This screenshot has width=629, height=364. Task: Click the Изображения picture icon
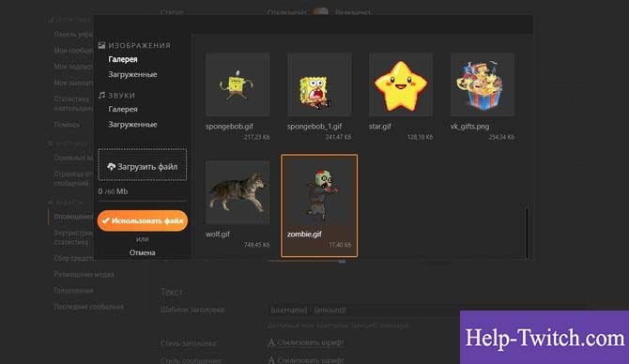pos(102,45)
